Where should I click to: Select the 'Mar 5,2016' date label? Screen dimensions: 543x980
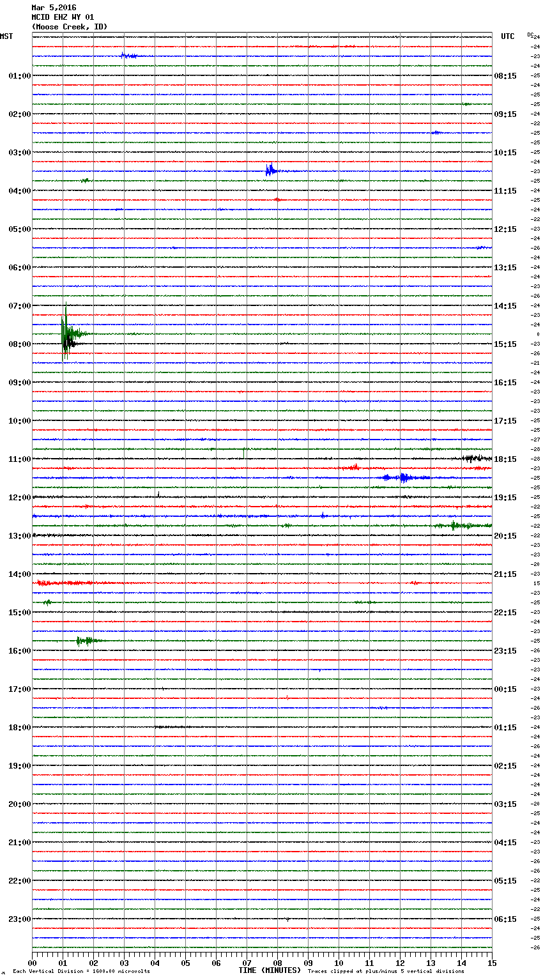coord(54,8)
